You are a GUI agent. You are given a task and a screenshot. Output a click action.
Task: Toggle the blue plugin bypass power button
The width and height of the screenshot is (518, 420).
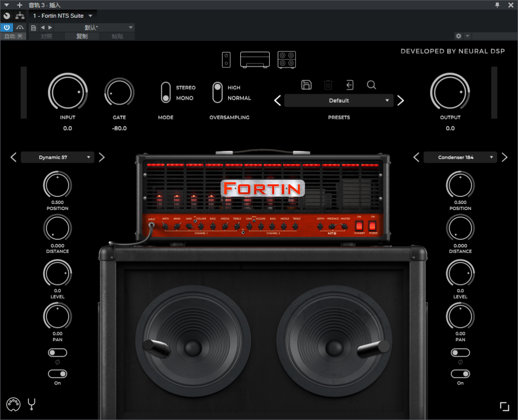[x=7, y=27]
